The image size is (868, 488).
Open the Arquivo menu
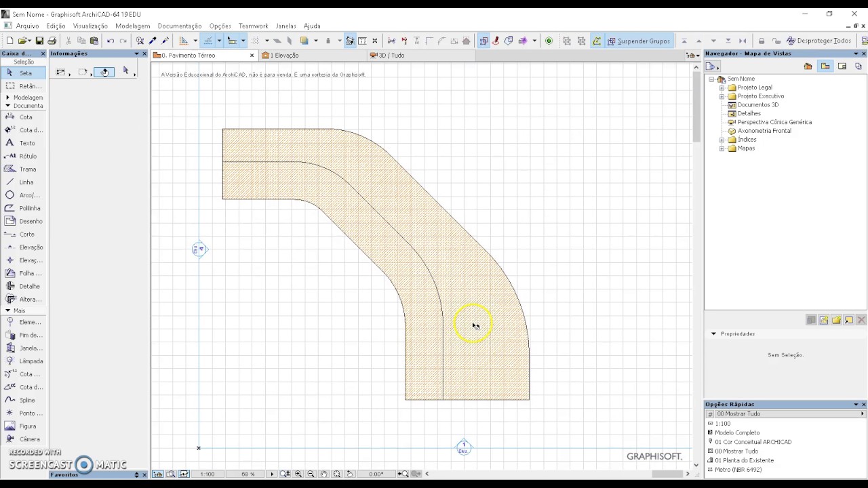27,26
